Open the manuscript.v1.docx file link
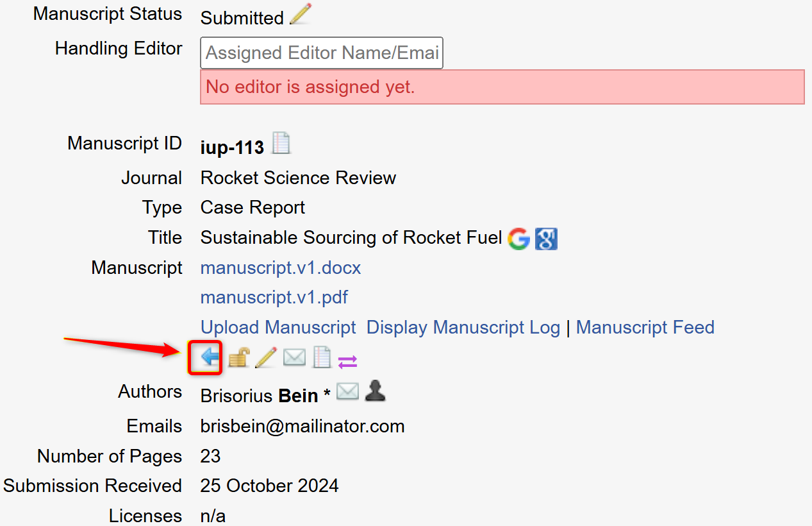 (281, 267)
